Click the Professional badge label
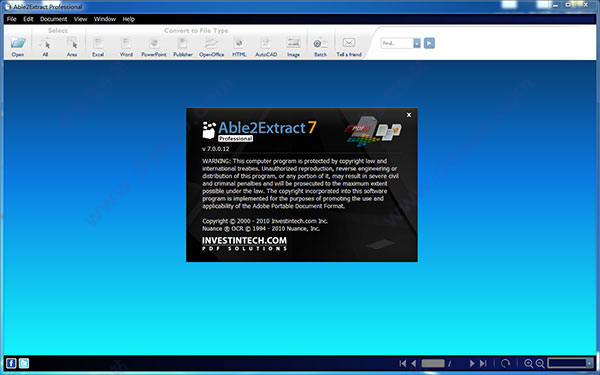This screenshot has height=375, width=600. (x=235, y=139)
